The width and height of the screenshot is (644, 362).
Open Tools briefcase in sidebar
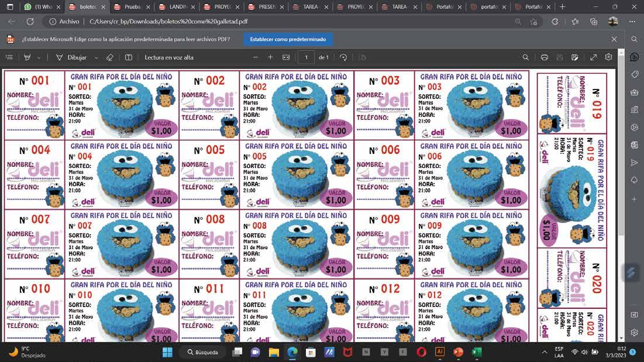pyautogui.click(x=635, y=92)
